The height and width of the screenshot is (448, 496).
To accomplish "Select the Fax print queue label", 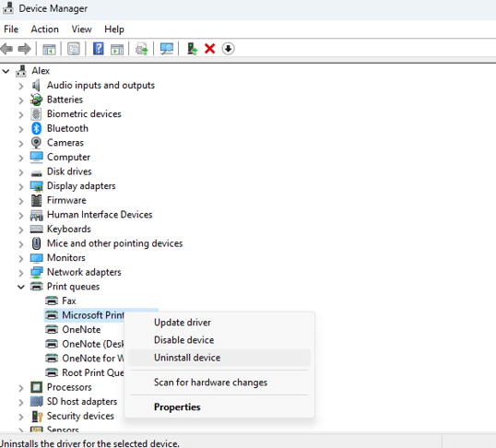I will (68, 301).
